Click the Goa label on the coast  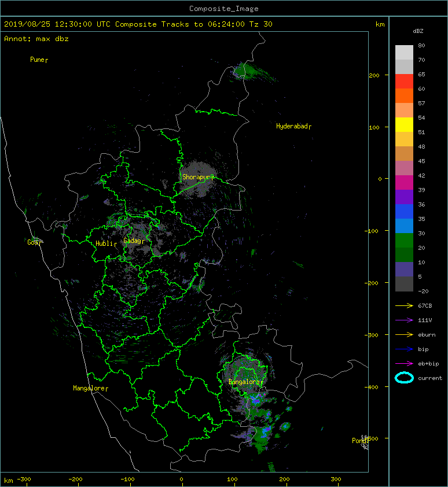34,242
